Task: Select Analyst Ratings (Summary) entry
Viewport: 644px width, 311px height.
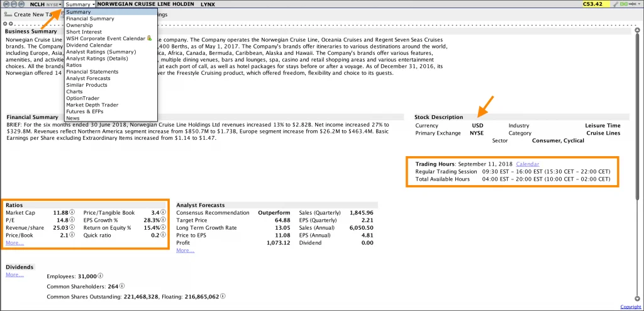Action: tap(111, 52)
